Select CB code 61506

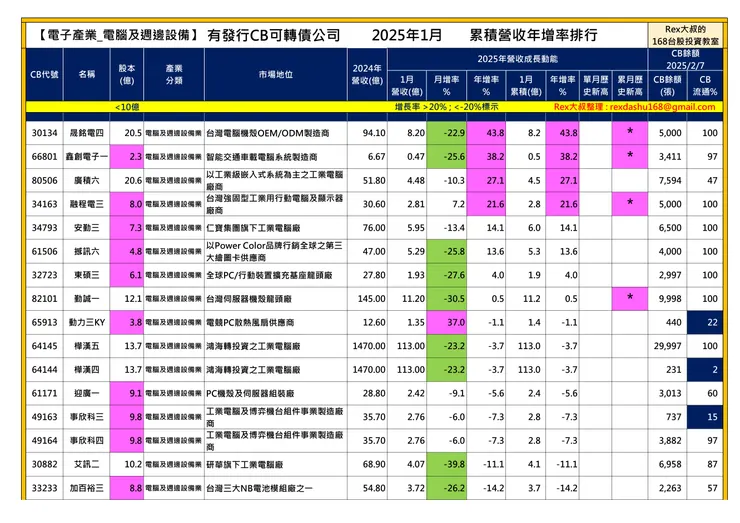(x=44, y=251)
